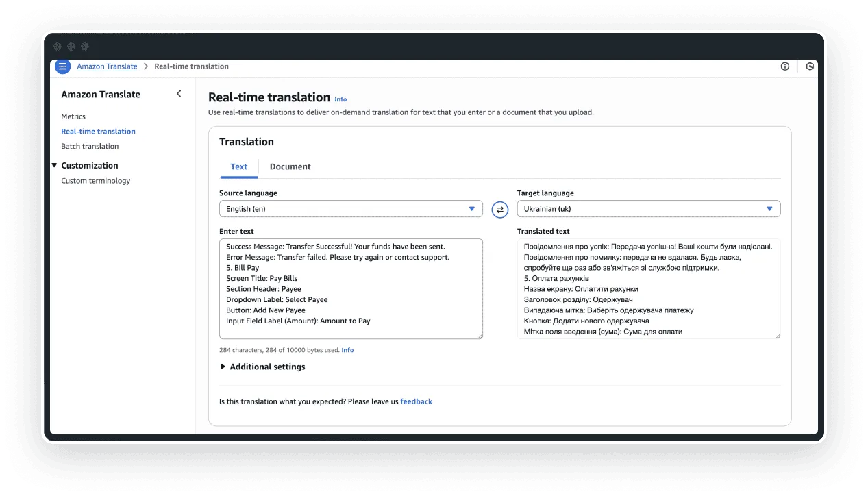Screen dimensions: 868x496
Task: Collapse the Amazon Translate side panel
Action: click(179, 93)
